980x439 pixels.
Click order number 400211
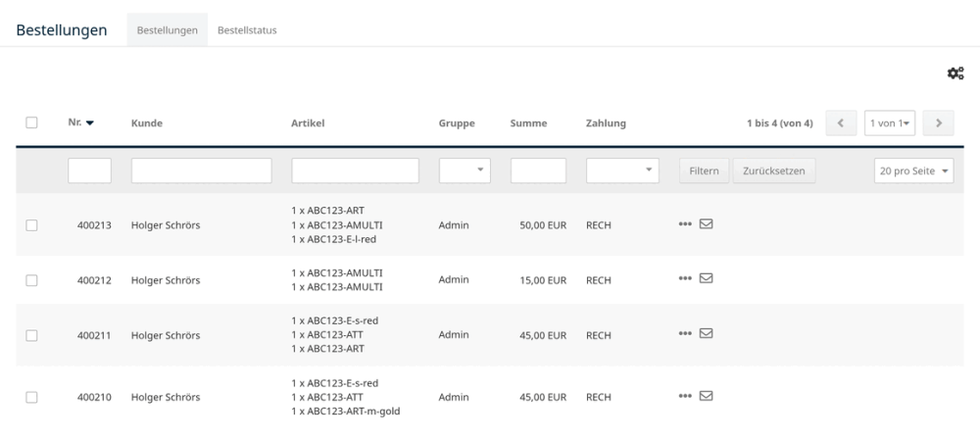pos(94,335)
